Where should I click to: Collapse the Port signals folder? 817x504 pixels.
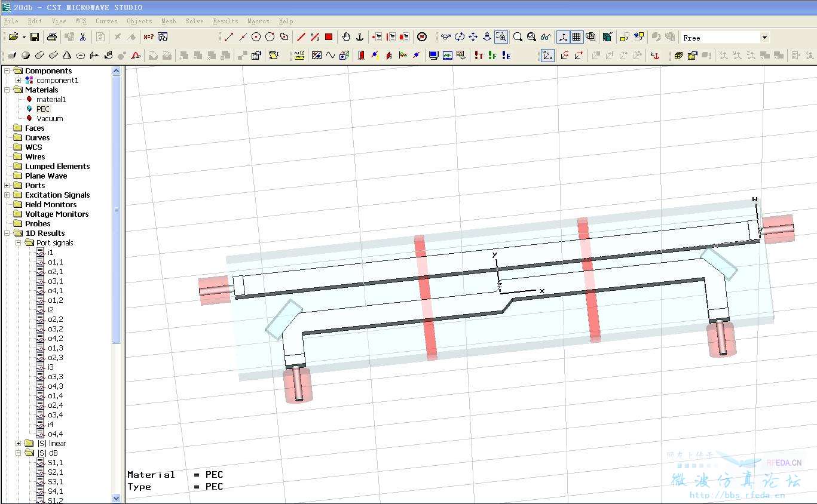(x=18, y=242)
